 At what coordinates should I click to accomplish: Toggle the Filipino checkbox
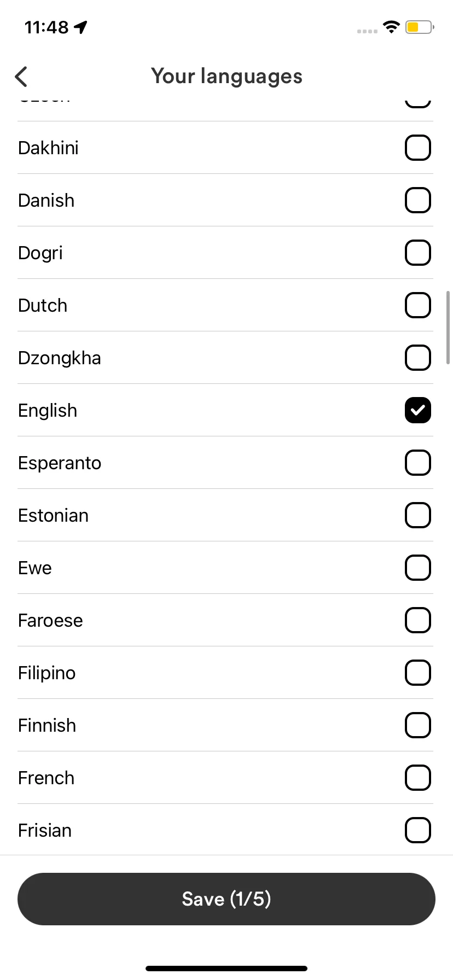click(x=418, y=673)
